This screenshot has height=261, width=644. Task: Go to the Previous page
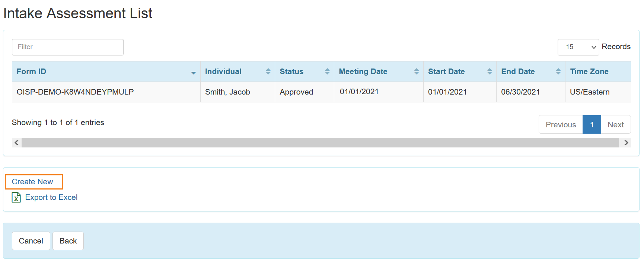tap(560, 125)
